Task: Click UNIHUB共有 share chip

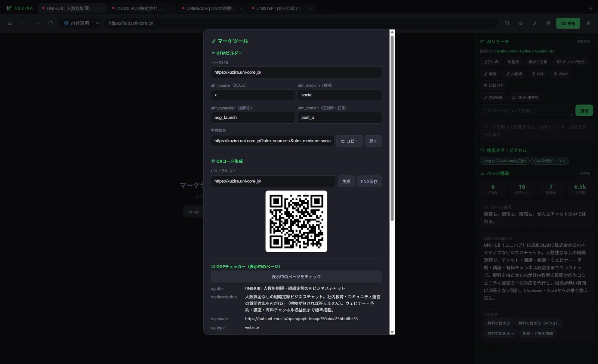Action: [525, 98]
